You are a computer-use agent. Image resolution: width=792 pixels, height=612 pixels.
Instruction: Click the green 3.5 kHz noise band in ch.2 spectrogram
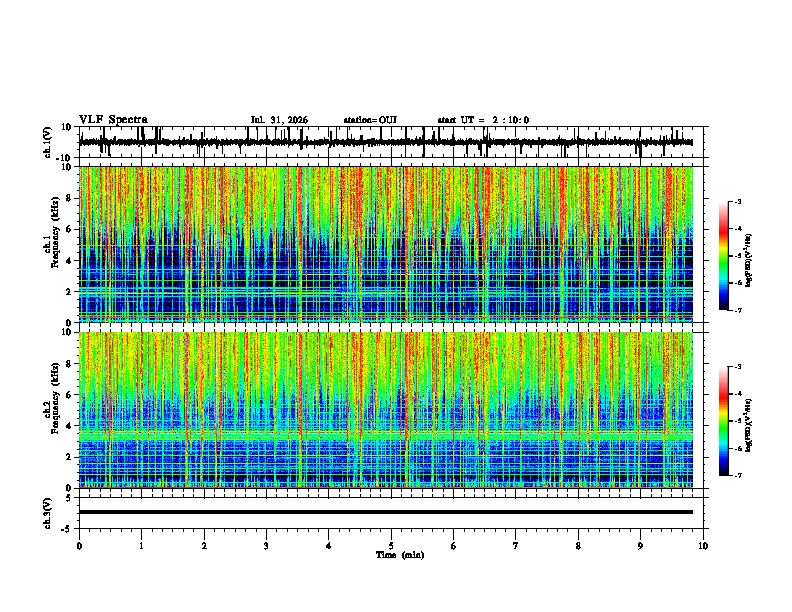pos(386,434)
